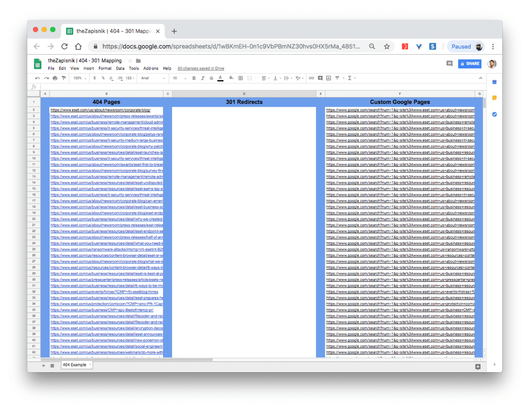
Task: Click the Undo icon in the toolbar
Action: pyautogui.click(x=38, y=78)
